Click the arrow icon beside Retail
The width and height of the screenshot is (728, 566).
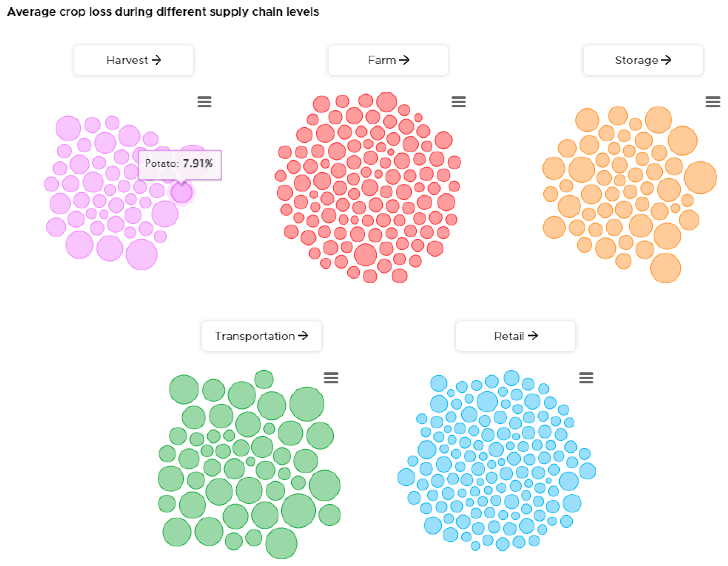point(533,336)
